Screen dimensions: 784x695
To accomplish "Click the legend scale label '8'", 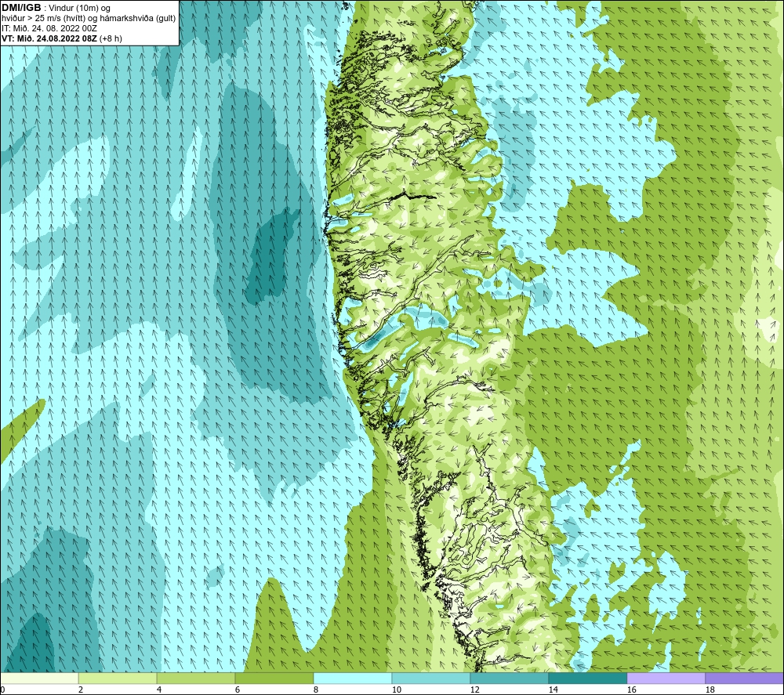I will tap(316, 690).
